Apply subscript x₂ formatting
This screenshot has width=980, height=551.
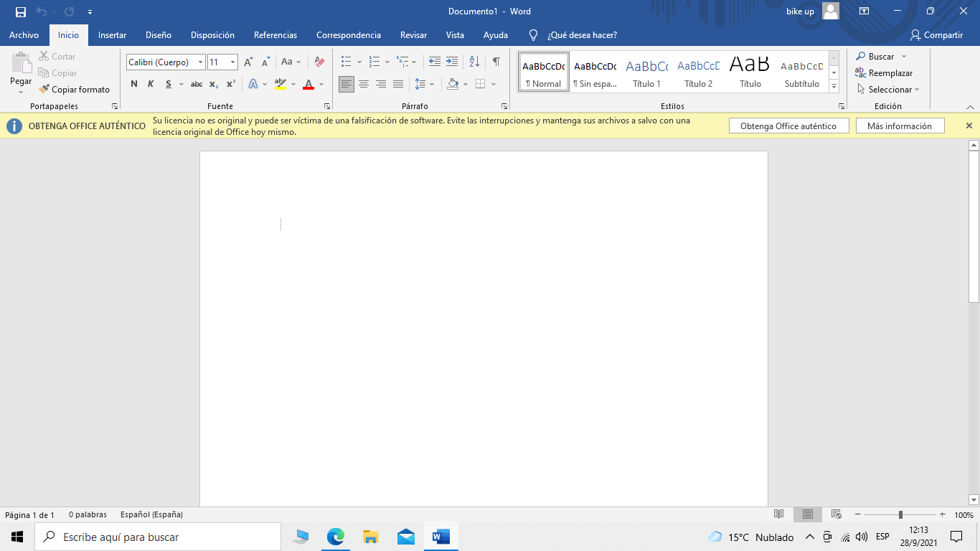pyautogui.click(x=214, y=84)
